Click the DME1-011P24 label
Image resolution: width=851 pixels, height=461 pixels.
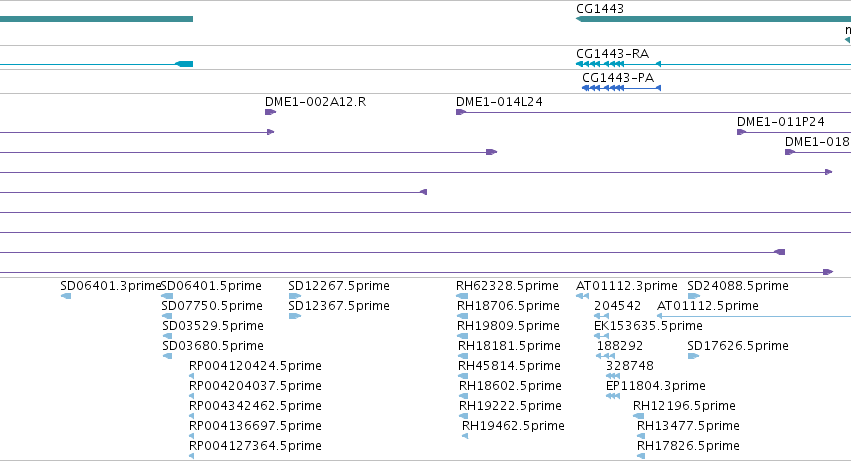coord(780,122)
